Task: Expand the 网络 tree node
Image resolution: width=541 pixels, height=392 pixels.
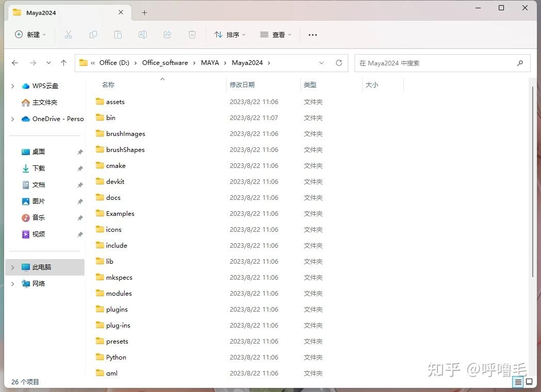Action: 13,284
